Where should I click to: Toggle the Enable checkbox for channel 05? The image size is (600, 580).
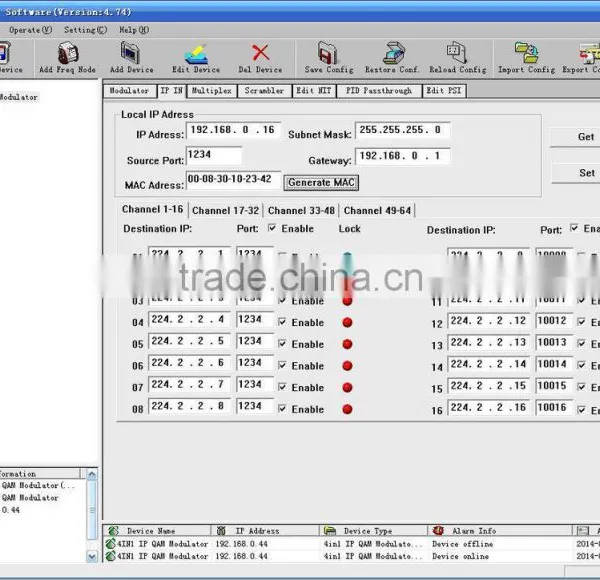tap(282, 344)
